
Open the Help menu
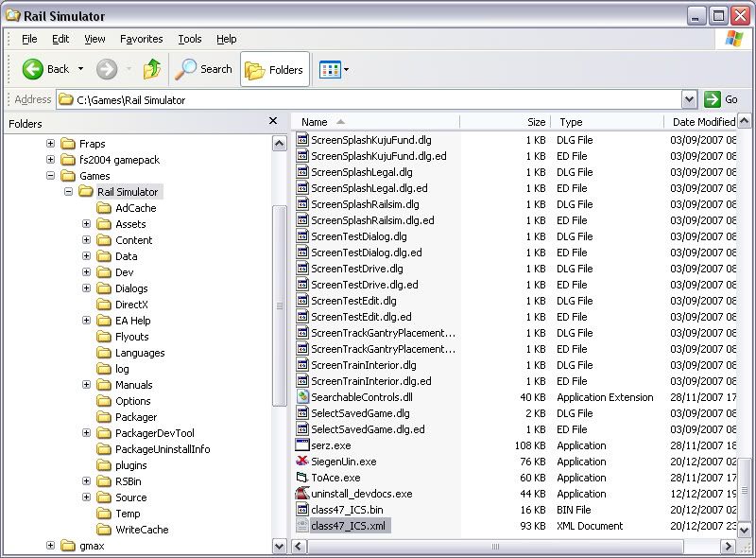coord(226,39)
